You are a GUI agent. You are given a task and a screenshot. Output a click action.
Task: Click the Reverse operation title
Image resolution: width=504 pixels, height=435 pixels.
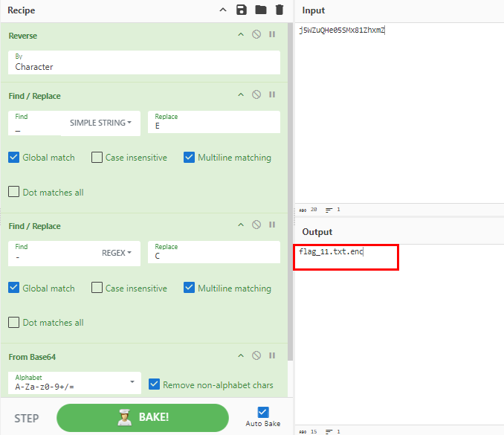click(23, 36)
